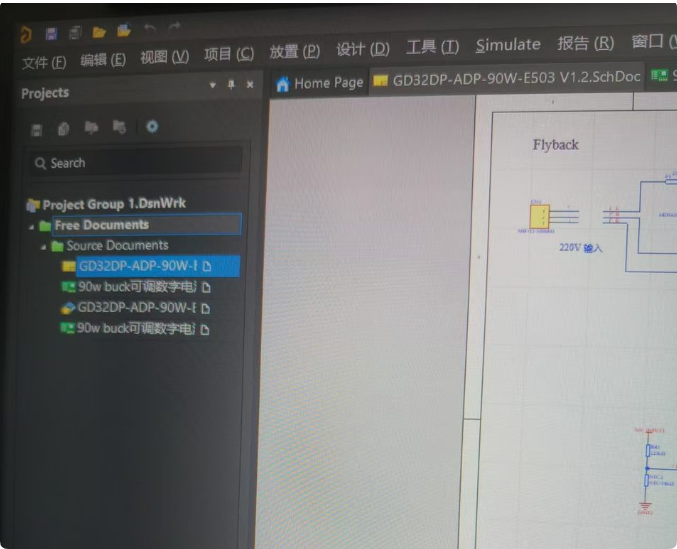
Task: Click the Open folder icon in top toolbar
Action: (x=99, y=32)
